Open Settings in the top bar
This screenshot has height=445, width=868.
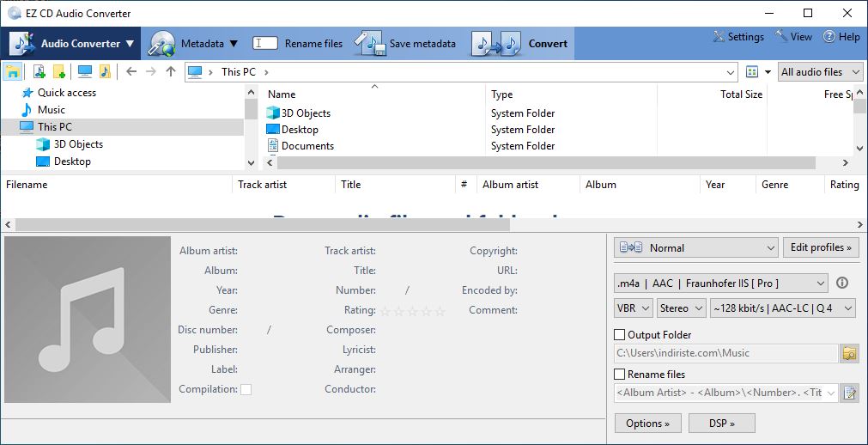(738, 37)
